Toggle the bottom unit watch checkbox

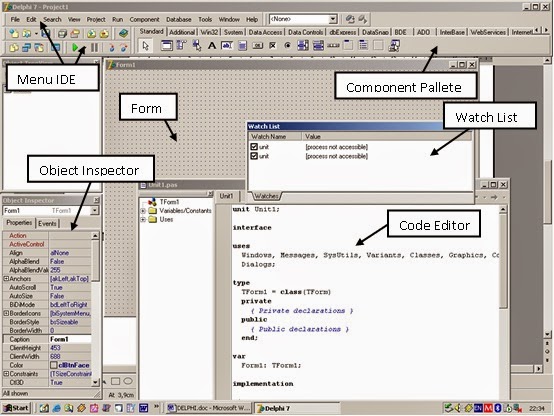click(x=254, y=156)
